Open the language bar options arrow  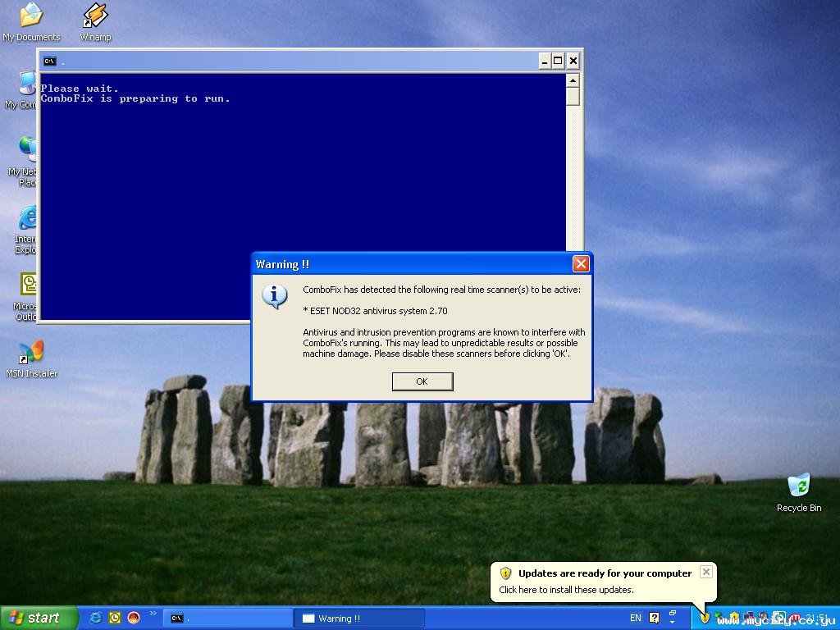pyautogui.click(x=673, y=623)
